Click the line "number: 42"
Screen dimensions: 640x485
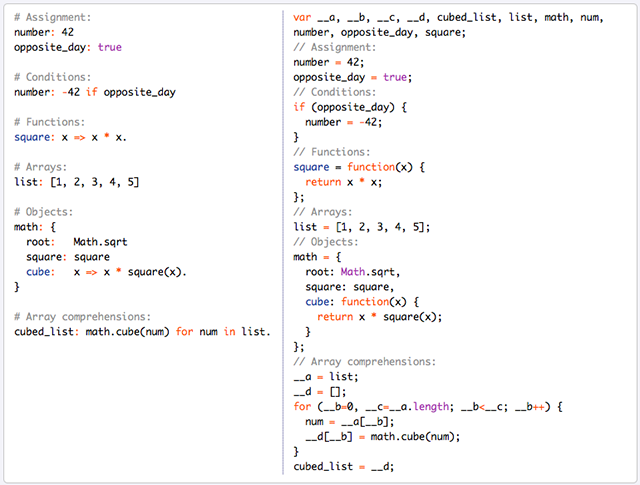tap(44, 32)
